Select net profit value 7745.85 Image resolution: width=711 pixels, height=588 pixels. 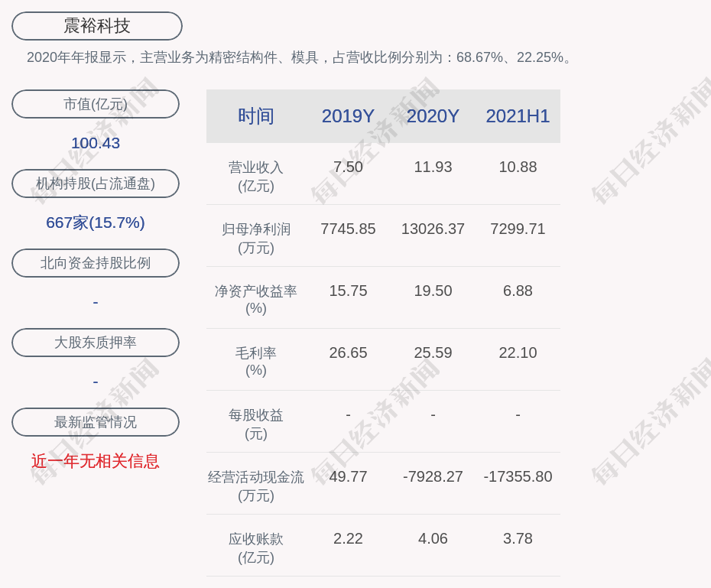pos(349,229)
